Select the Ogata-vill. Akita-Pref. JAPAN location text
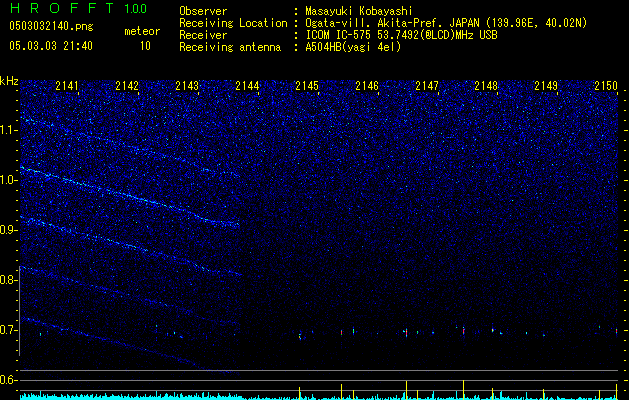This screenshot has width=629, height=400. (x=446, y=23)
